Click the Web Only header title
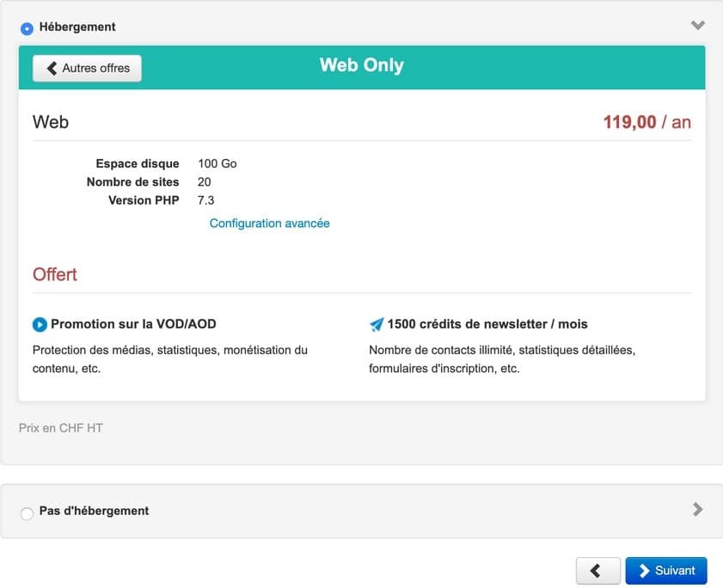The height and width of the screenshot is (588, 723). click(361, 65)
